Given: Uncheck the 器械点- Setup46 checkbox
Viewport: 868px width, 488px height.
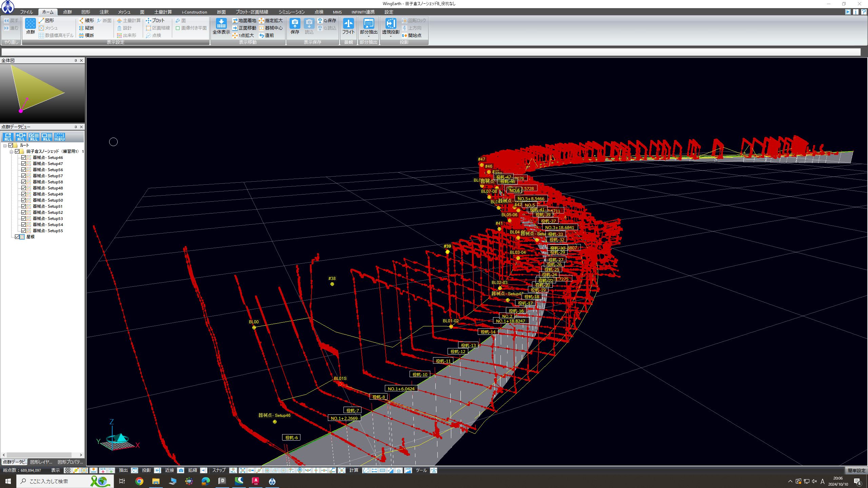Looking at the screenshot, I should (23, 158).
